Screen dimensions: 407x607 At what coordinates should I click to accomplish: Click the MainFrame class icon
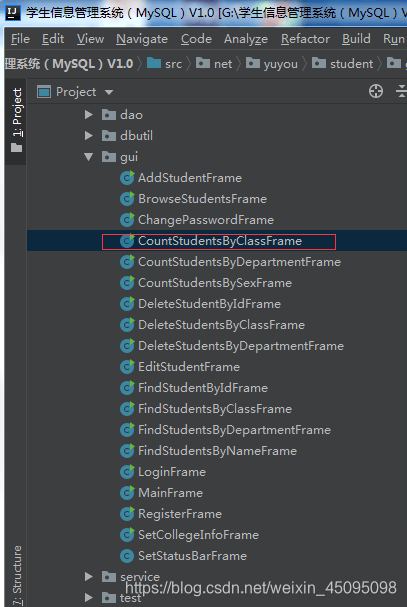[127, 493]
